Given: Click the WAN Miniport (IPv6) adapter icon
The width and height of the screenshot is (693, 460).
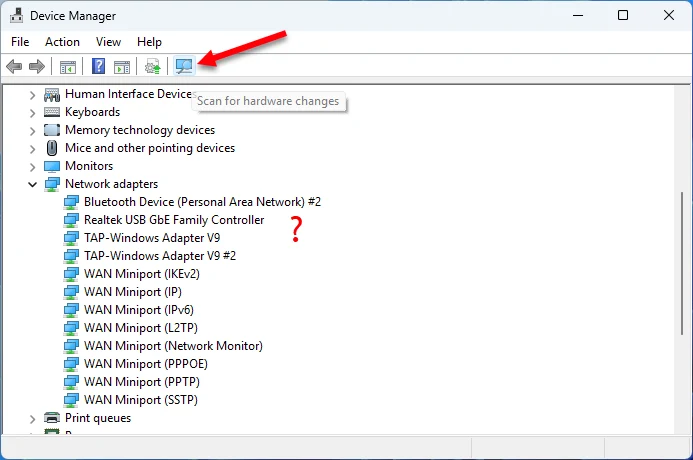Looking at the screenshot, I should click(71, 310).
